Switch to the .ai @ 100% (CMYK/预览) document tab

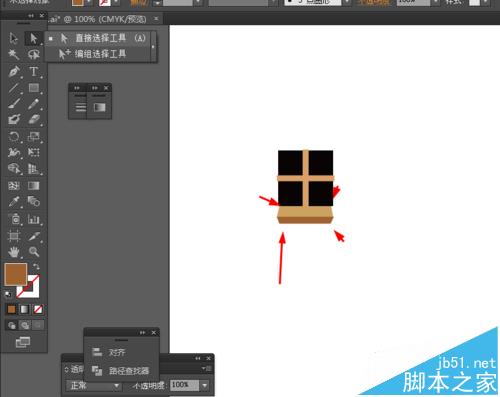click(x=98, y=19)
